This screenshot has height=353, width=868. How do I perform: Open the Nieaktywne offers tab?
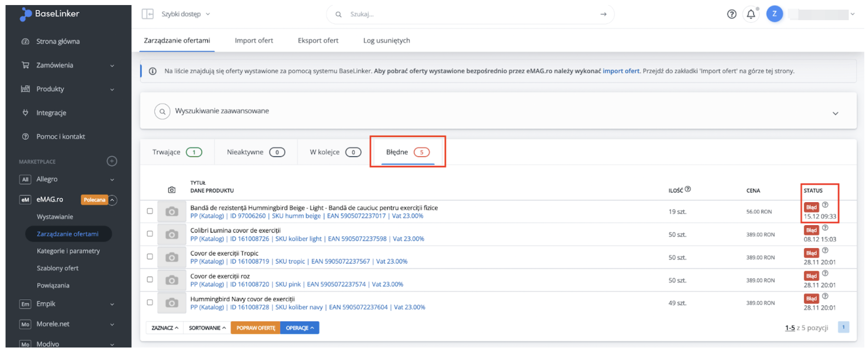[256, 152]
